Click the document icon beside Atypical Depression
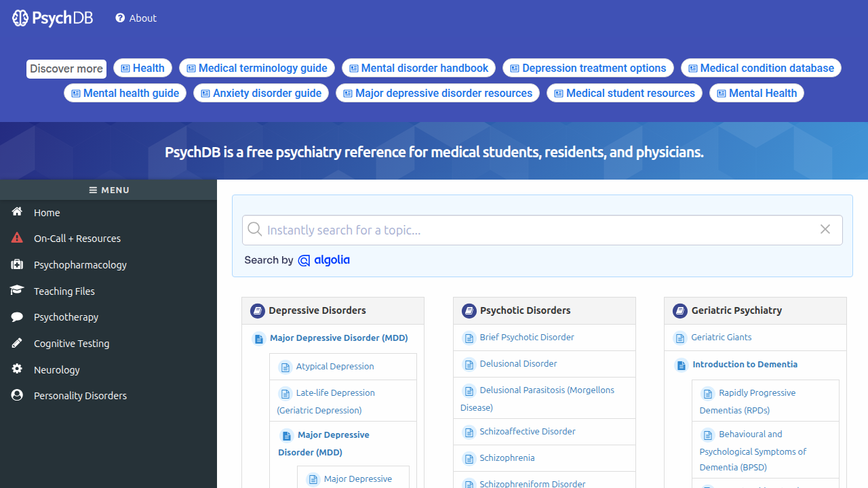Viewport: 868px width, 488px height. tap(285, 367)
